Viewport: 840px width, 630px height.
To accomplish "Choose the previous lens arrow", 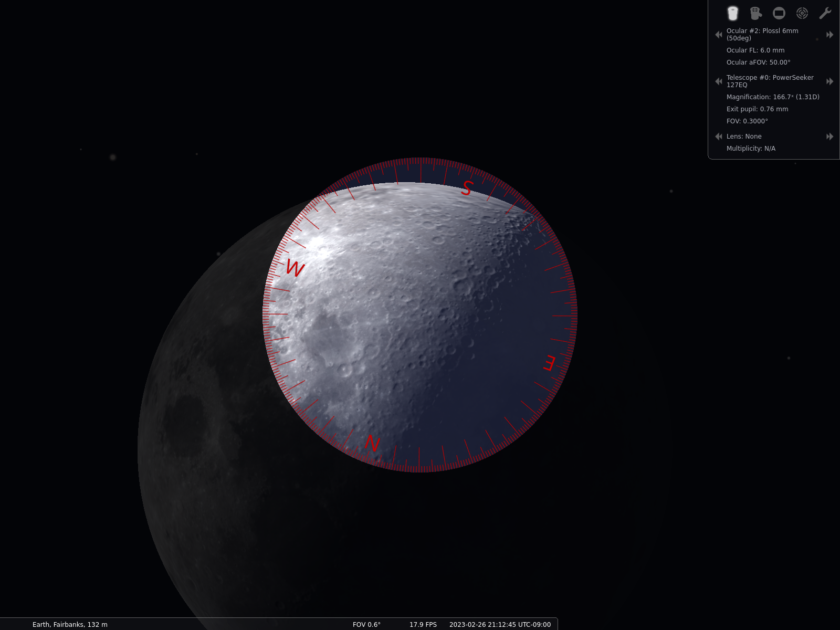I will click(719, 136).
